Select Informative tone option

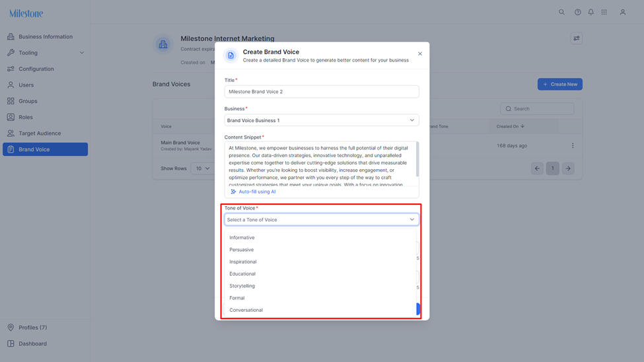pyautogui.click(x=320, y=238)
